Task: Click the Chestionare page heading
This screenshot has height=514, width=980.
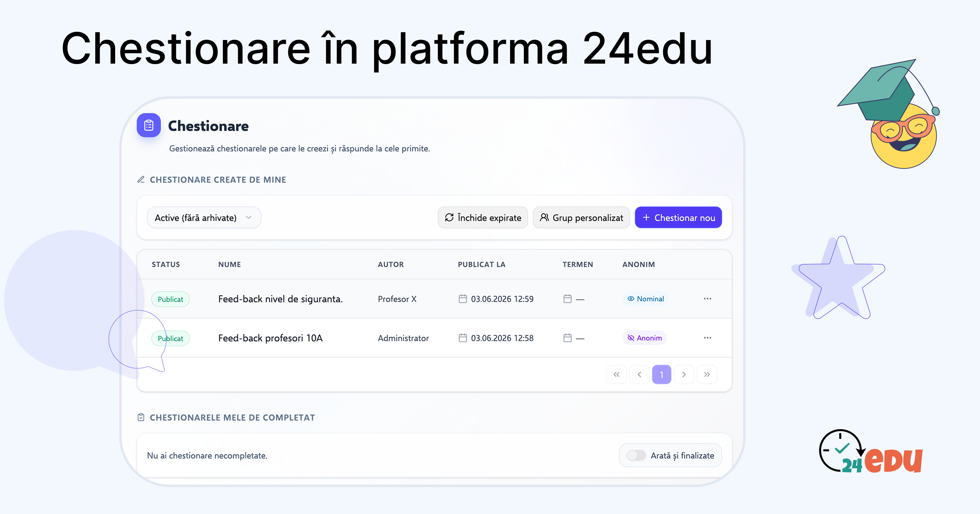Action: click(208, 126)
